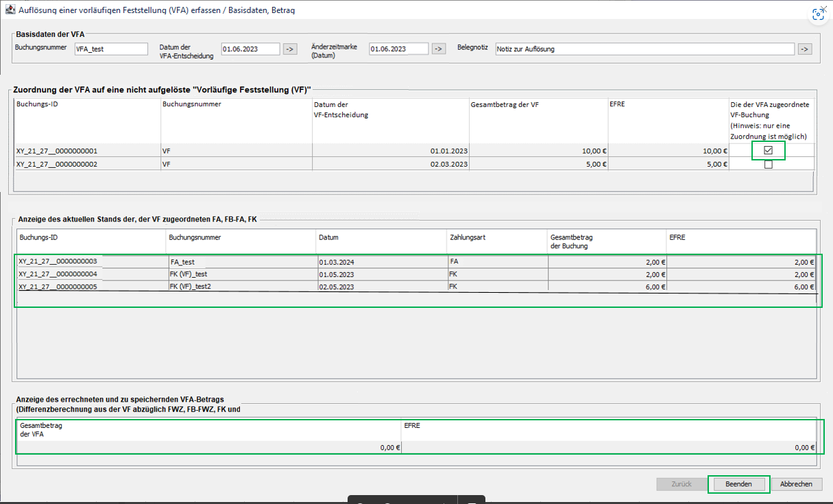Open arrow button next to Änderzeitmarke date

(x=439, y=49)
